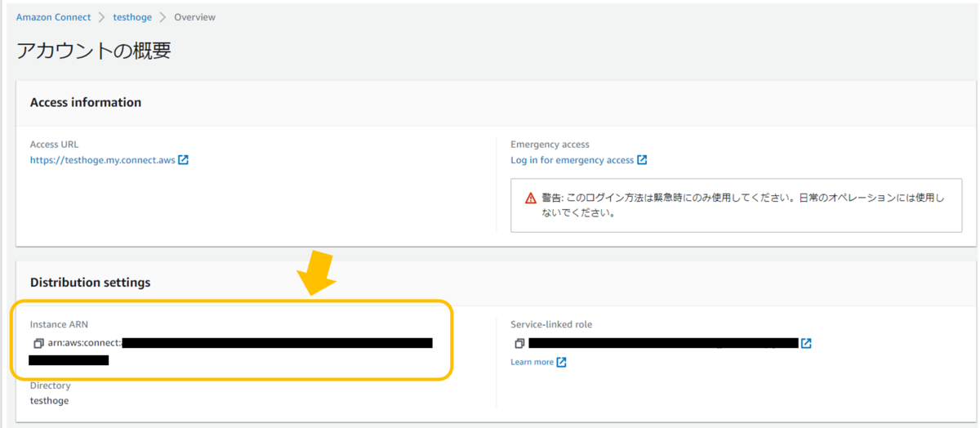980x428 pixels.
Task: Click the アカウントの概要 page title
Action: tap(94, 51)
